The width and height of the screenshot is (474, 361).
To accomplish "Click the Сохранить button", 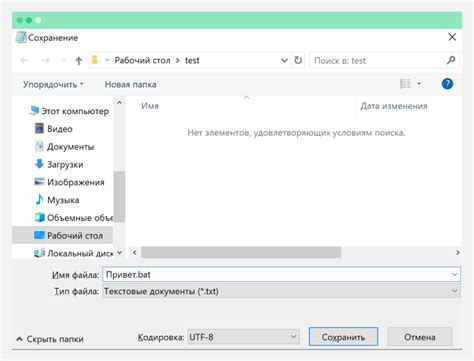I will pos(343,337).
